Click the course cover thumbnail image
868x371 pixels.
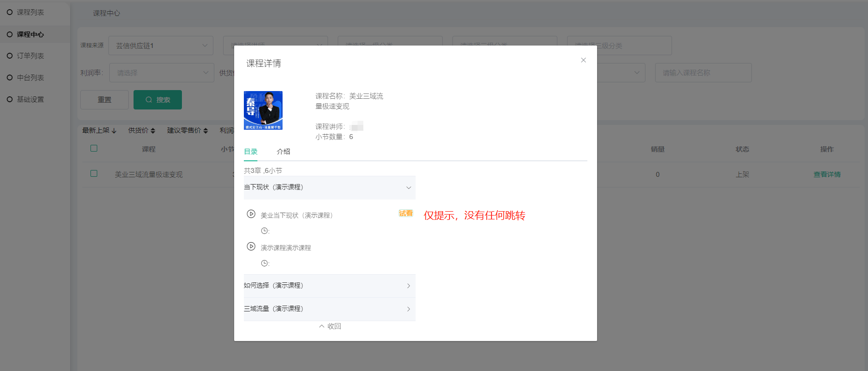click(x=263, y=110)
